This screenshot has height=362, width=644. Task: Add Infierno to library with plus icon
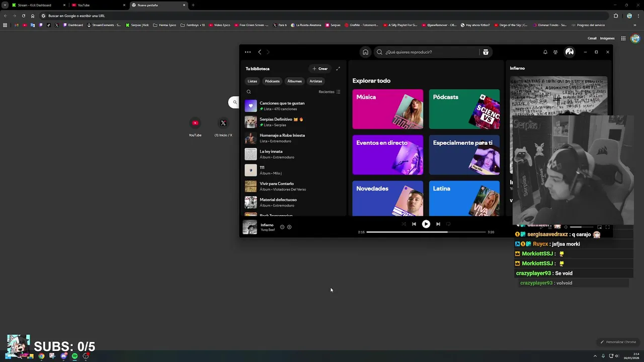pyautogui.click(x=289, y=227)
